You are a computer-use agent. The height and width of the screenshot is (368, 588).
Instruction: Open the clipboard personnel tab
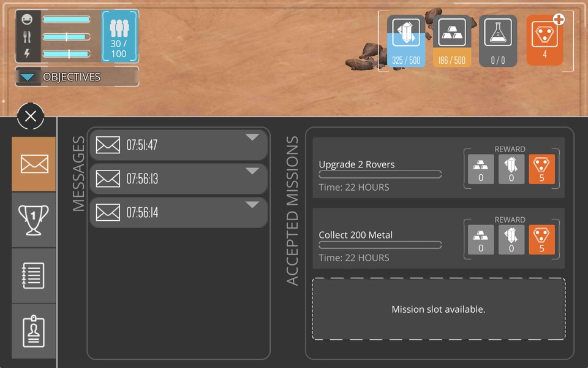pyautogui.click(x=34, y=331)
